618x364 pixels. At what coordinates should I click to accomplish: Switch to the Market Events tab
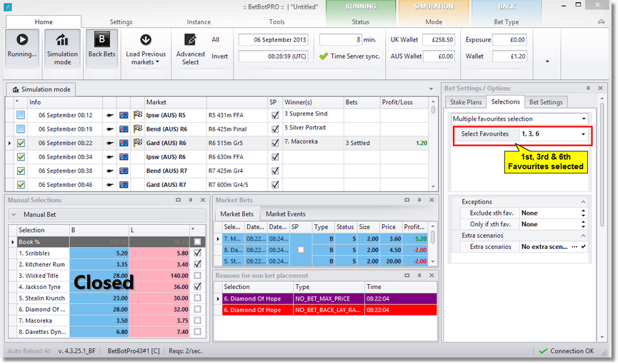pyautogui.click(x=285, y=214)
